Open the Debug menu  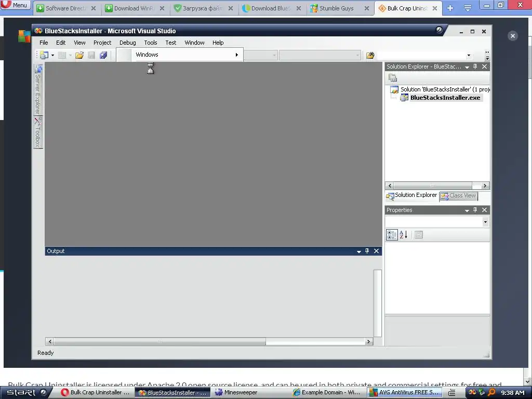(128, 43)
